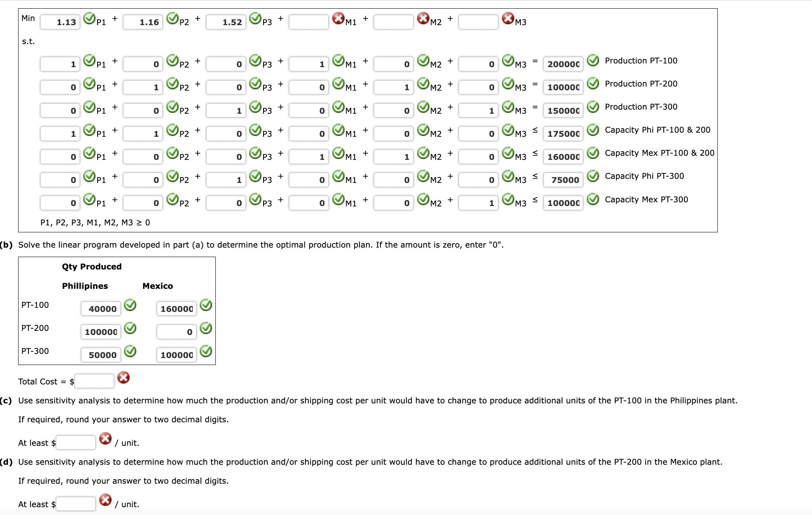Click the empty M2 objective coefficient field

[x=393, y=22]
